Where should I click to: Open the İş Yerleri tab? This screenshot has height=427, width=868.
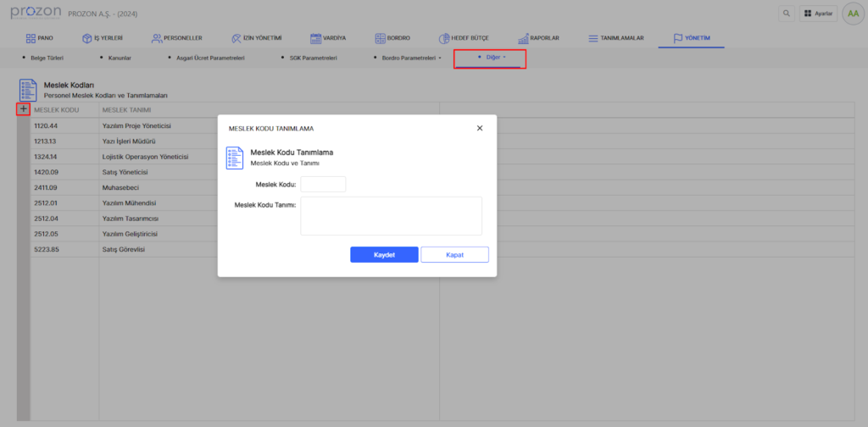click(x=103, y=38)
